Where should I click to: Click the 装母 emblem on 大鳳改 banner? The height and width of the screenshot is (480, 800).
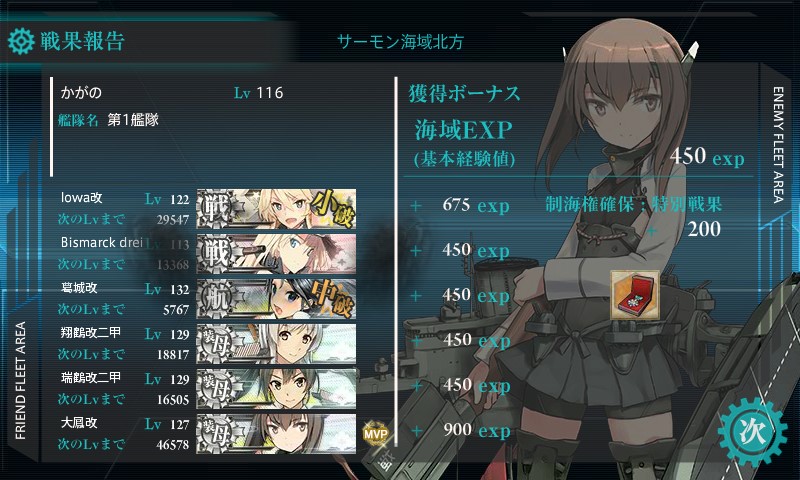pos(216,434)
